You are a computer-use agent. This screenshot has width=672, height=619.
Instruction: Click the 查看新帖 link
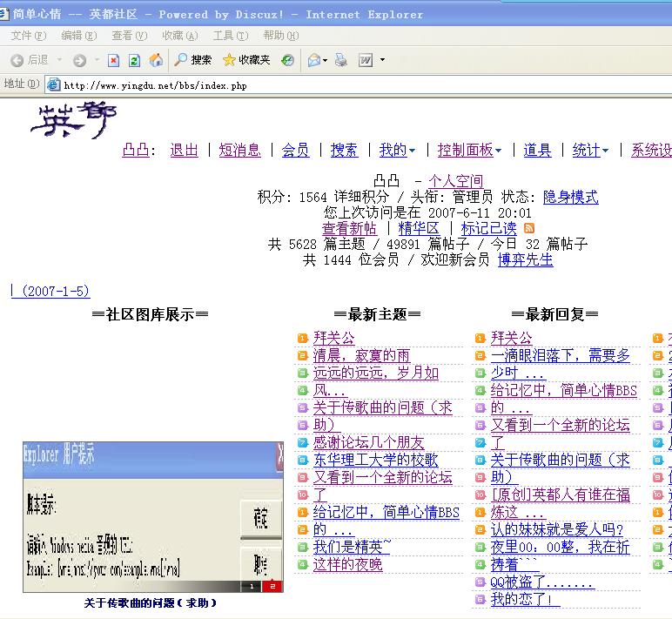point(349,228)
